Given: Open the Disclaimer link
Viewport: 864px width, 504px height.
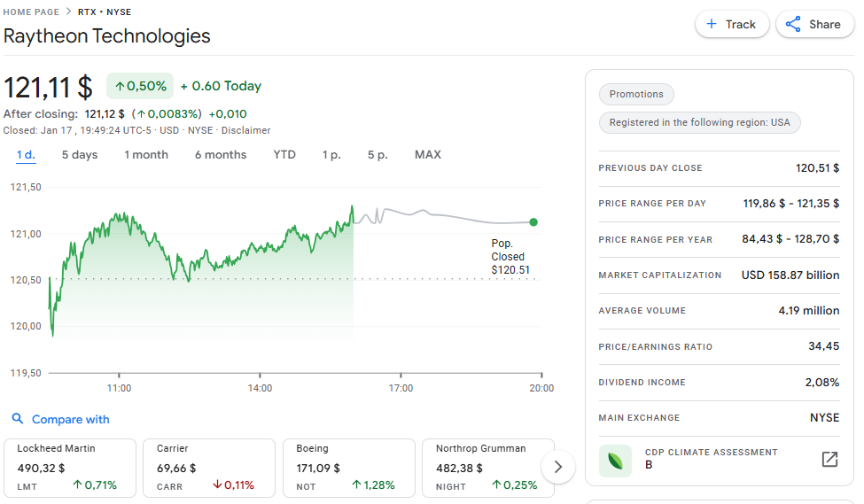Looking at the screenshot, I should click(245, 130).
